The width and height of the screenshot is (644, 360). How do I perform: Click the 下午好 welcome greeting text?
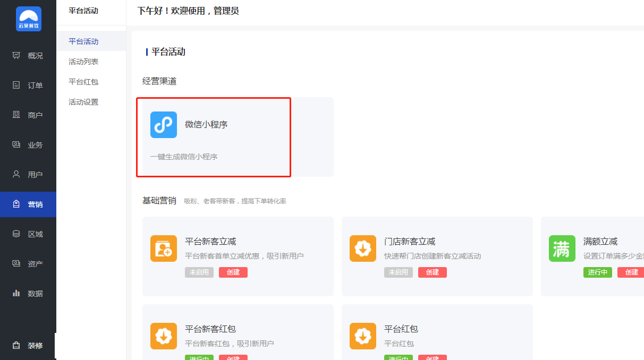(188, 11)
